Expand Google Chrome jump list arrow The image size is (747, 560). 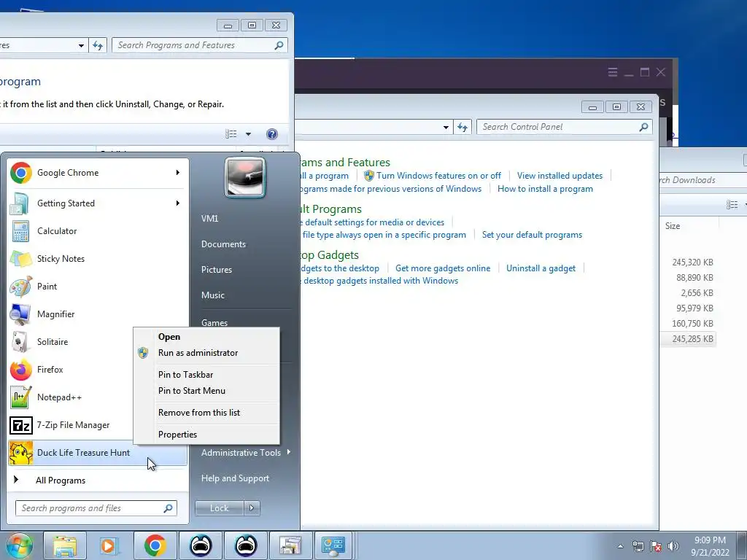click(x=178, y=172)
